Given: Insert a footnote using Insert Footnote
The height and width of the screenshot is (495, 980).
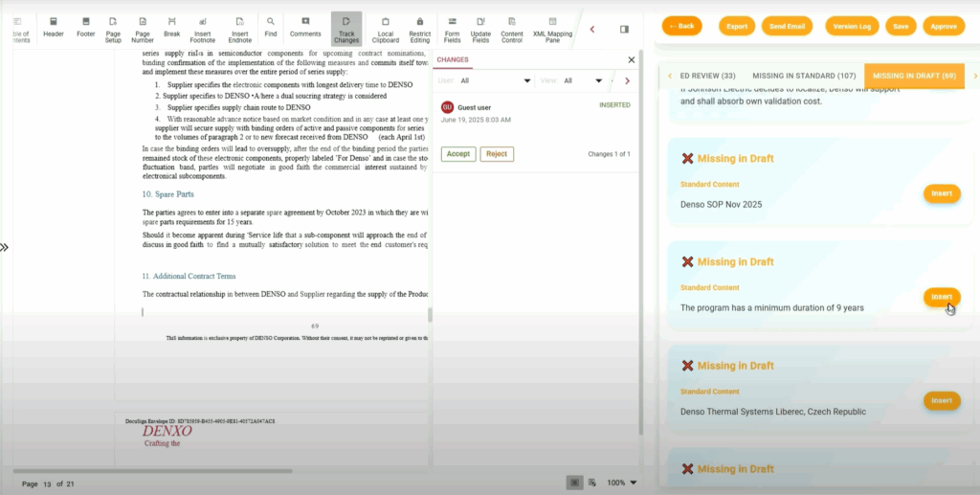Looking at the screenshot, I should (202, 28).
